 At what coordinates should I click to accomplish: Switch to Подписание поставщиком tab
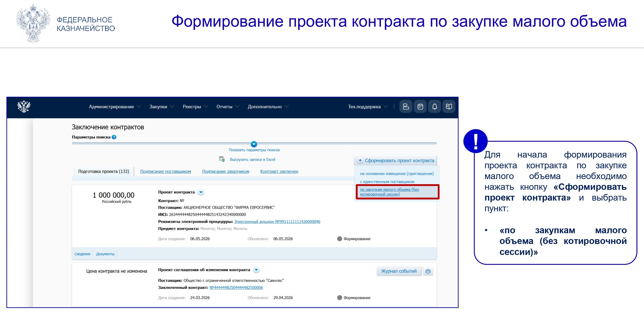(166, 172)
